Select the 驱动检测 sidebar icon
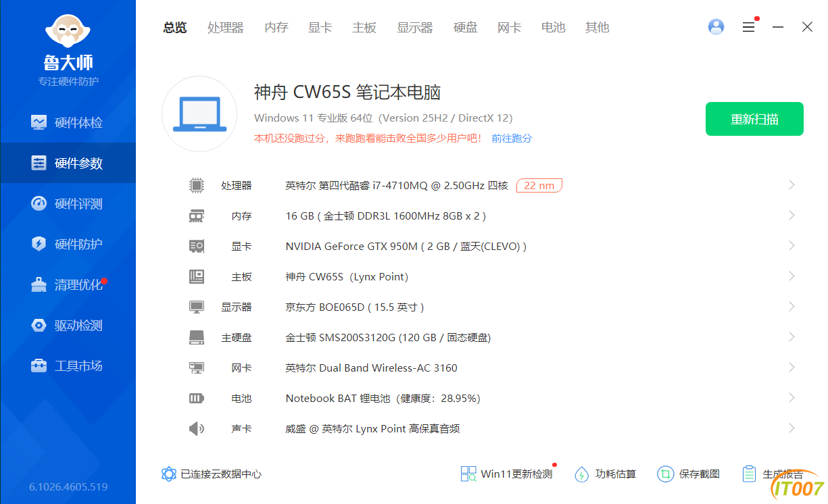This screenshot has width=828, height=504. (39, 325)
